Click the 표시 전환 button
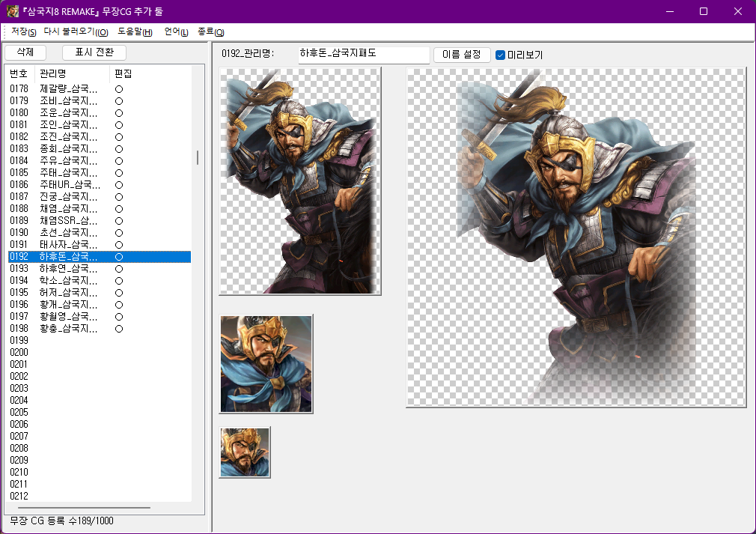 click(94, 52)
